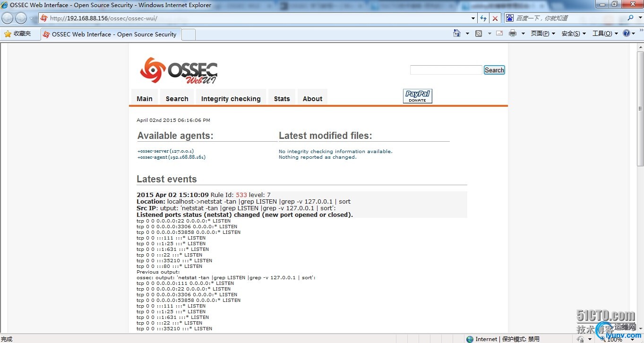
Task: Click the Favorites star icon
Action: tap(8, 34)
